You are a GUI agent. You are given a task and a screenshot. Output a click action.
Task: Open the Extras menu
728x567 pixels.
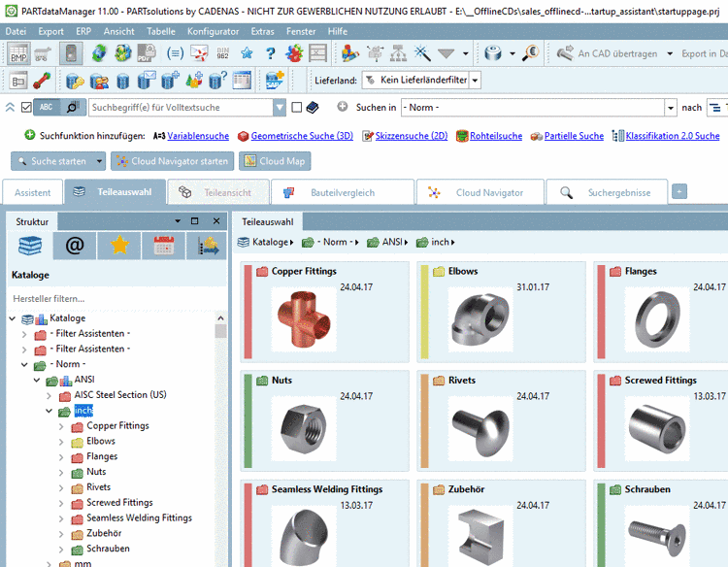[263, 32]
